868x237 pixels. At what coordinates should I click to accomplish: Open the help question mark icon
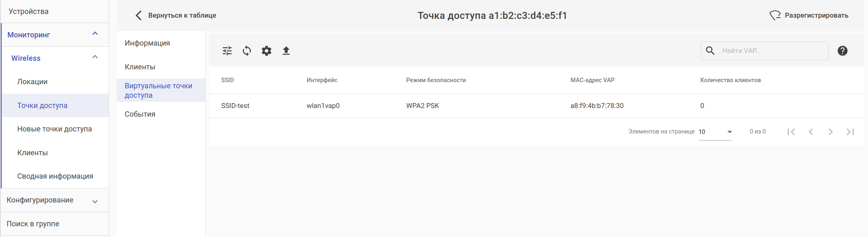coord(843,51)
